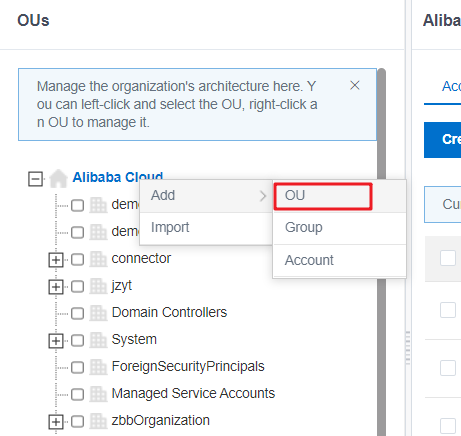Check the connector OU checkbox
Viewport: 461px width, 436px height.
click(x=77, y=259)
